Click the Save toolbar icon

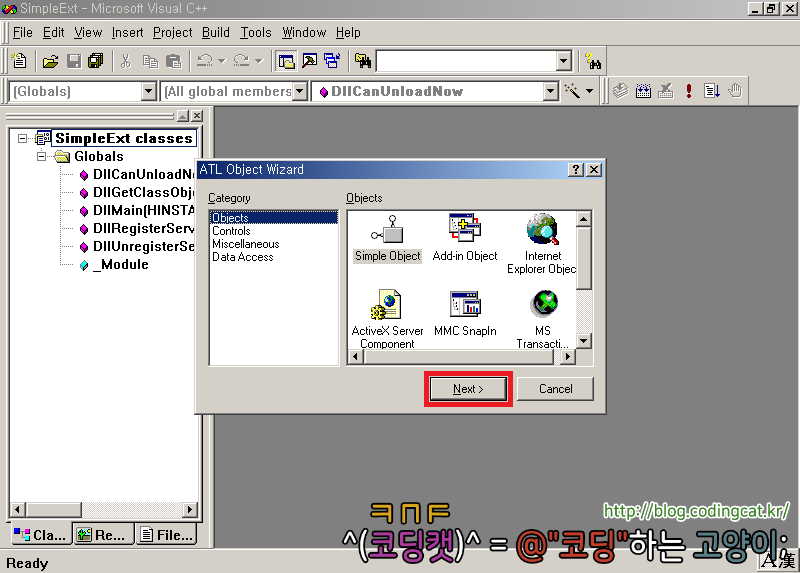pyautogui.click(x=74, y=61)
